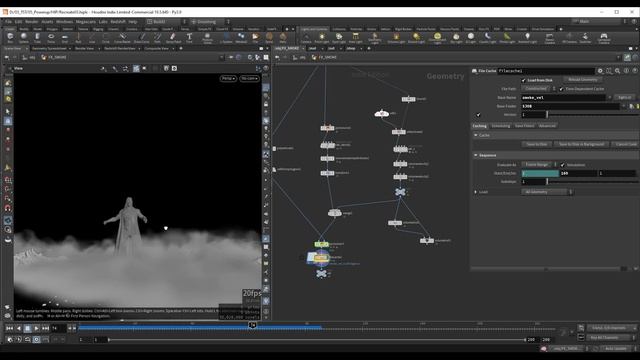Image resolution: width=640 pixels, height=360 pixels.
Task: Open the gear menu in parameter pane
Action: pyautogui.click(x=600, y=71)
